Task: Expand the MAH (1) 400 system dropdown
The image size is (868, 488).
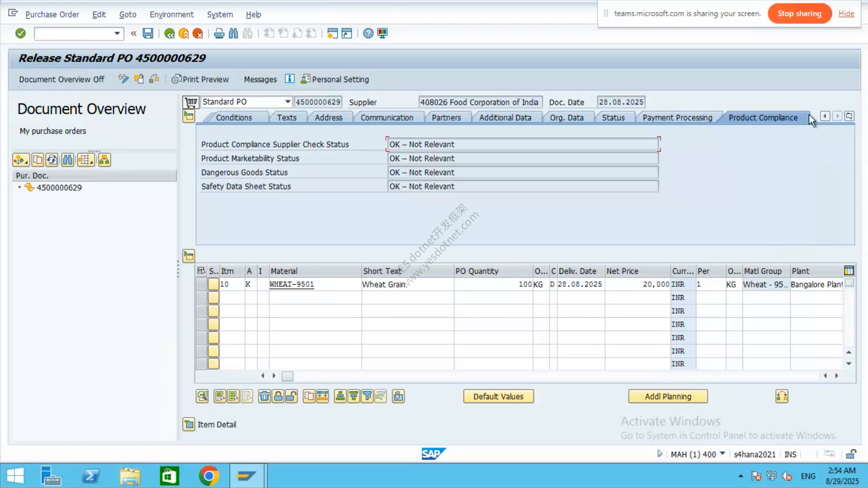Action: tap(722, 454)
